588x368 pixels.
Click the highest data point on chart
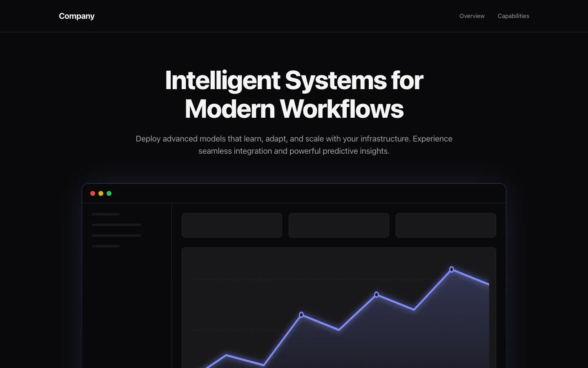click(x=452, y=269)
